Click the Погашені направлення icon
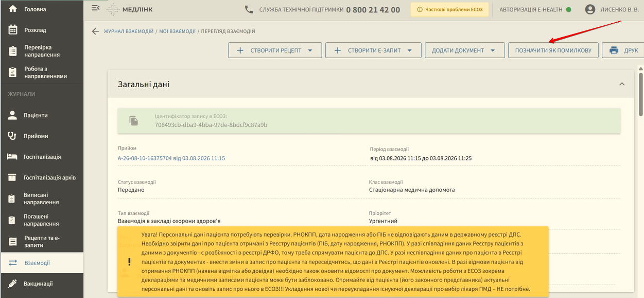The width and height of the screenshot is (644, 298). click(12, 220)
